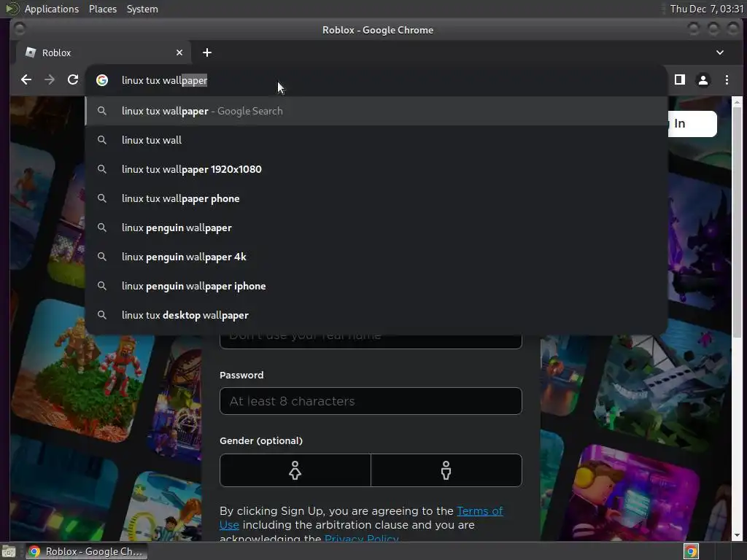
Task: Open the Chrome profile avatar
Action: [703, 80]
